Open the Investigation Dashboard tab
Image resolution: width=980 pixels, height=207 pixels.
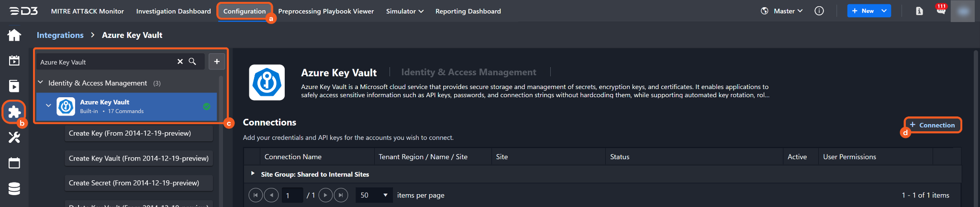coord(173,11)
